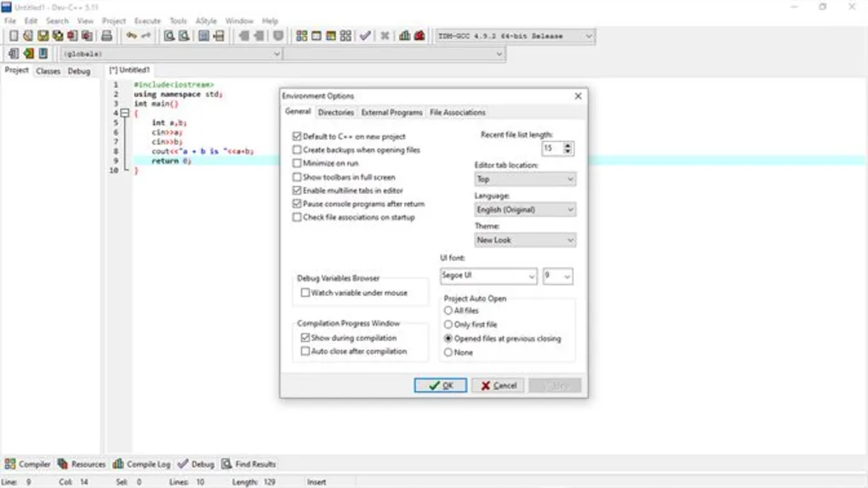Viewport: 868px width, 488px height.
Task: Click the Cancel button in dialog
Action: [x=498, y=385]
